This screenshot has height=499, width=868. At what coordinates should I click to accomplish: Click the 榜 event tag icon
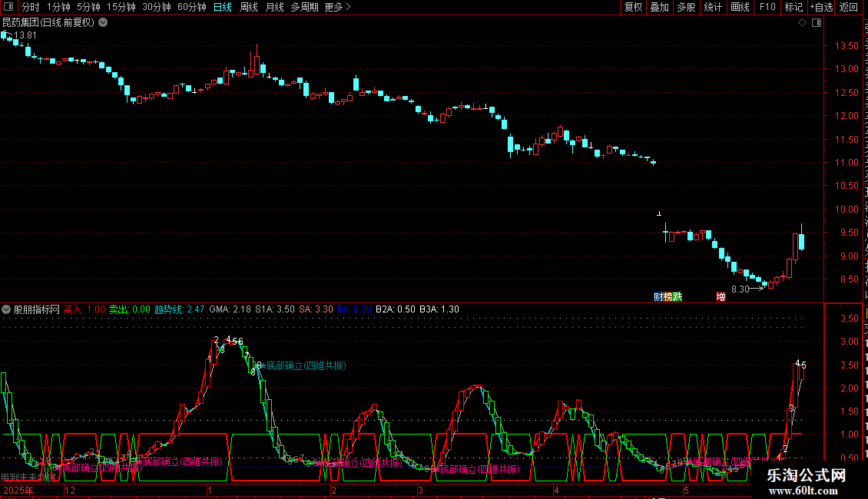pos(668,297)
